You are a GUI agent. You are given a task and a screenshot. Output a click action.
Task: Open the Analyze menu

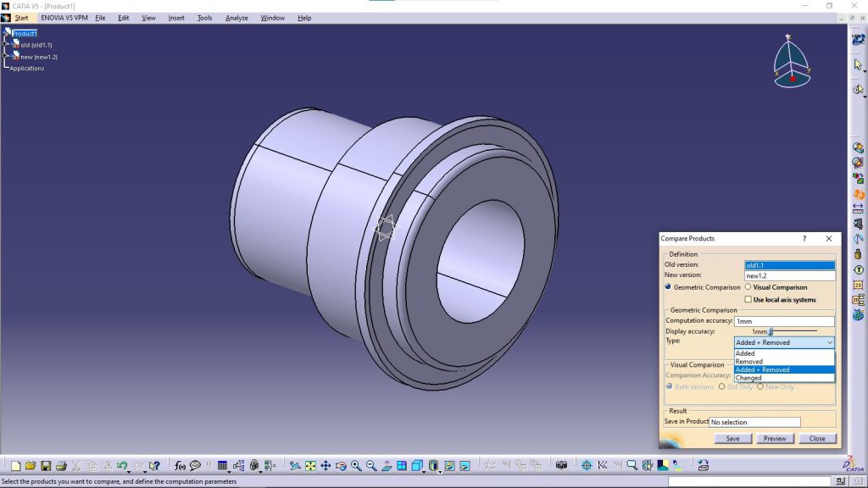point(236,18)
